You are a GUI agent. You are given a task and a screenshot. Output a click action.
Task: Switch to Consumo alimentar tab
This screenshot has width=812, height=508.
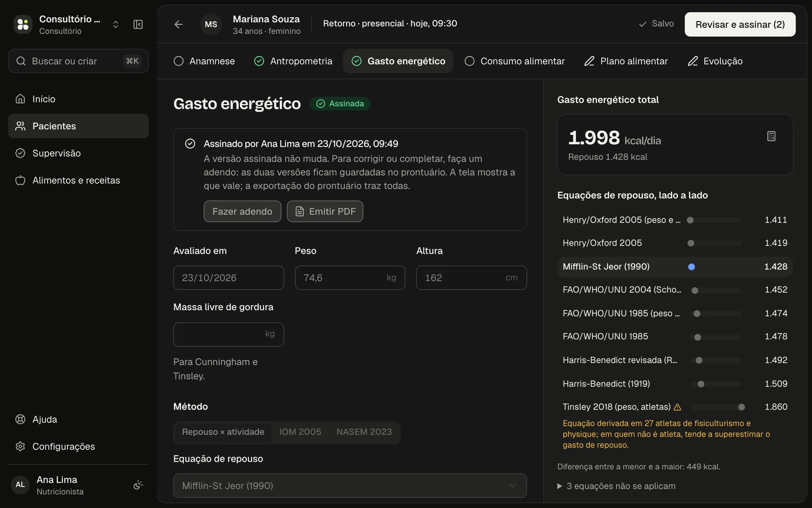point(515,61)
